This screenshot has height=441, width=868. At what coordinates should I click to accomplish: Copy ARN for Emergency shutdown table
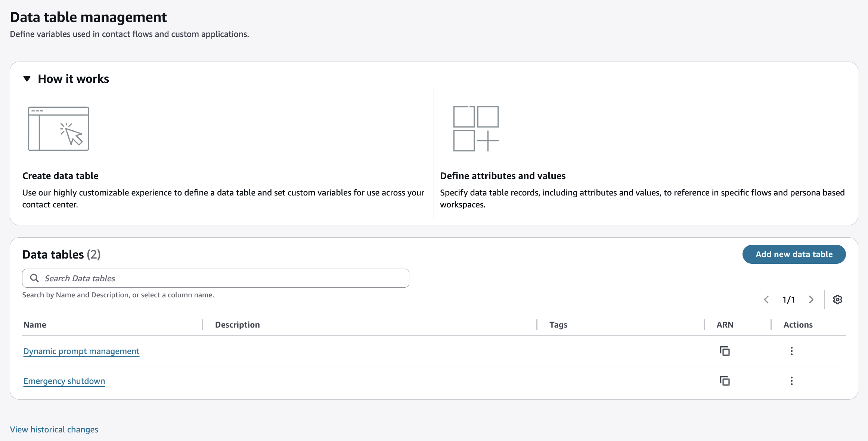(725, 381)
